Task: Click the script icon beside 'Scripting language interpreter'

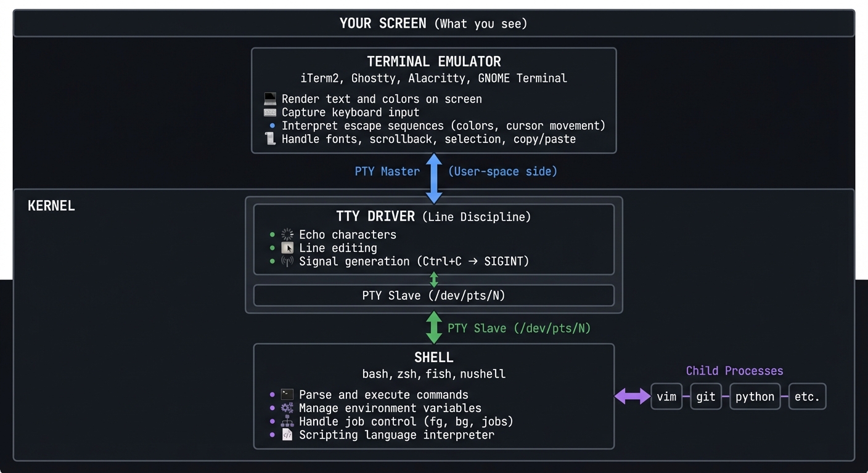Action: pos(286,435)
